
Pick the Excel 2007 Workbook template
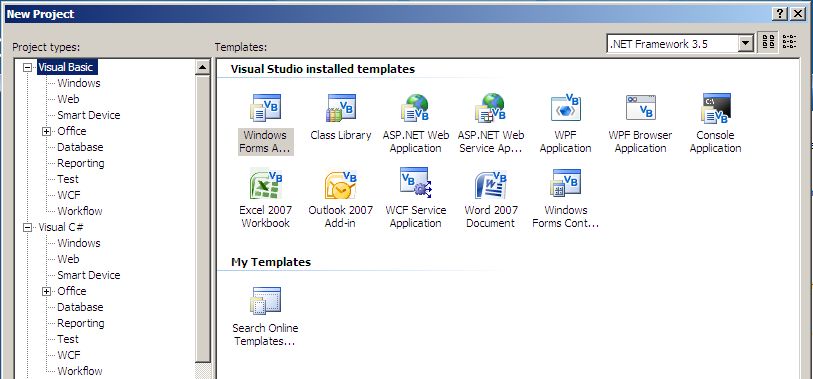click(265, 198)
